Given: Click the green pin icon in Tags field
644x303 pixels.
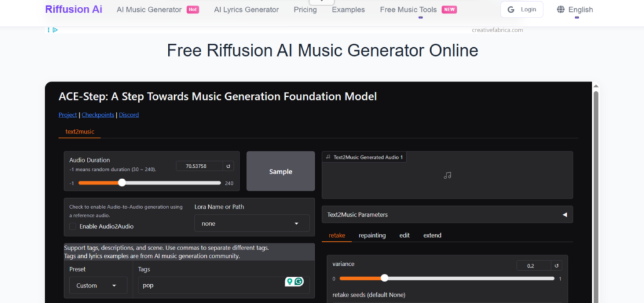Looking at the screenshot, I should (x=290, y=281).
